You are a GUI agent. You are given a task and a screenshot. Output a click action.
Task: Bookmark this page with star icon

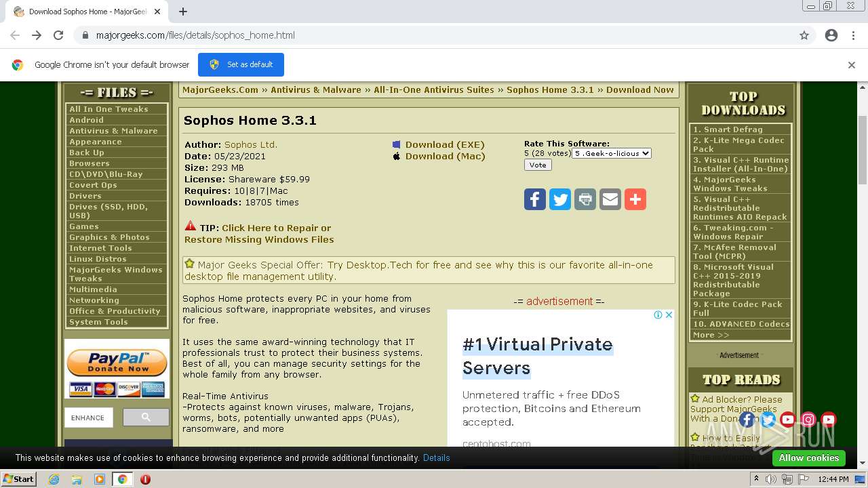click(x=804, y=35)
